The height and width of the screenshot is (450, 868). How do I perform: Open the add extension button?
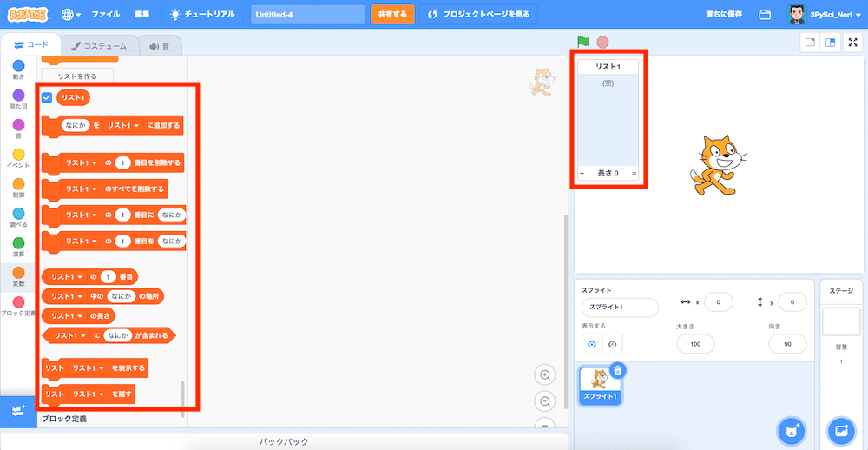pyautogui.click(x=18, y=411)
